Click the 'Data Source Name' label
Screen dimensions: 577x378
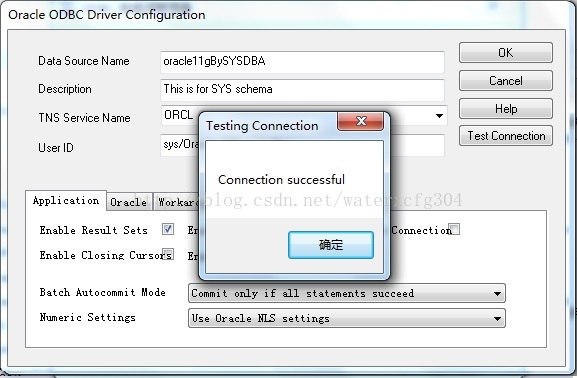[84, 61]
